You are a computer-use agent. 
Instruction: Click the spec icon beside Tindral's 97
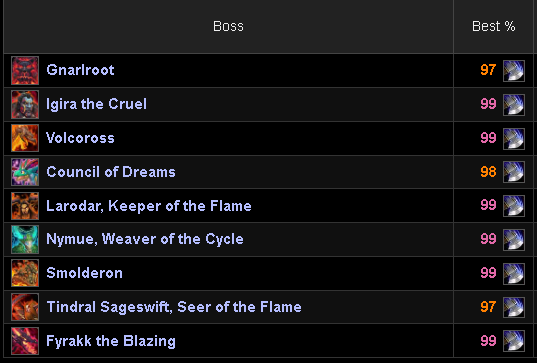click(514, 307)
